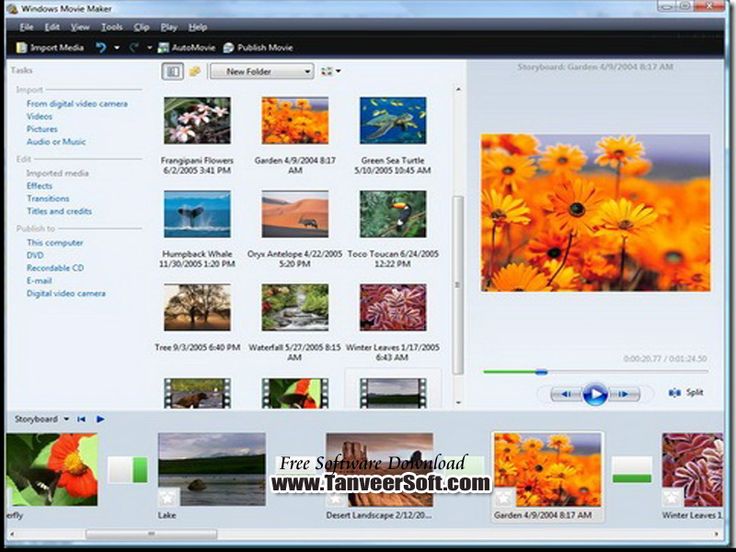The image size is (736, 552).
Task: Open the View menu
Action: coord(80,27)
